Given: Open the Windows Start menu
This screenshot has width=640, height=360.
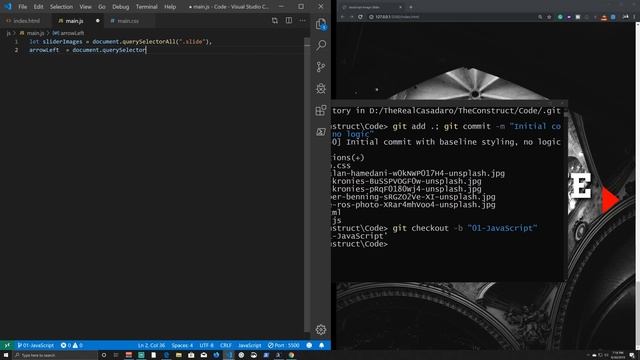Looking at the screenshot, I should [x=6, y=355].
